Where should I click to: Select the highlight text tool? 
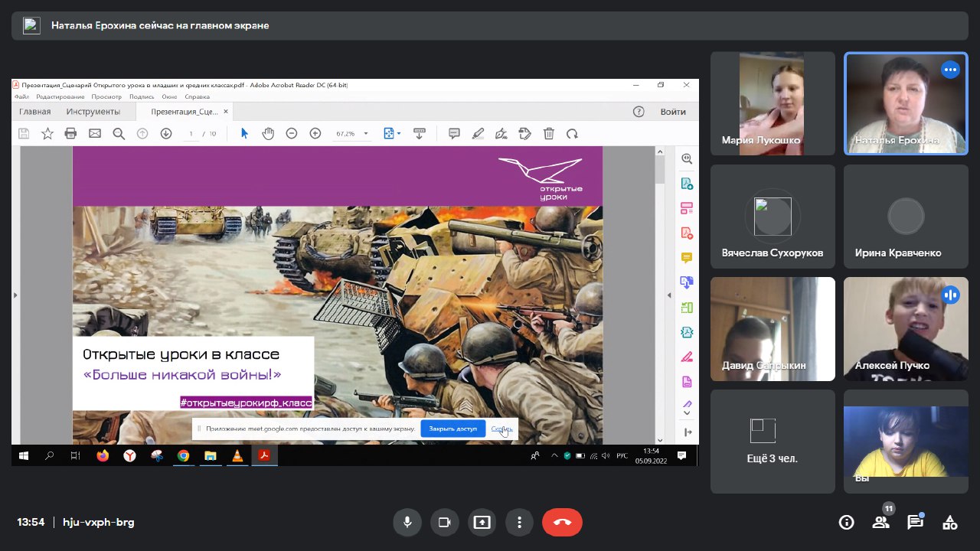coord(478,133)
